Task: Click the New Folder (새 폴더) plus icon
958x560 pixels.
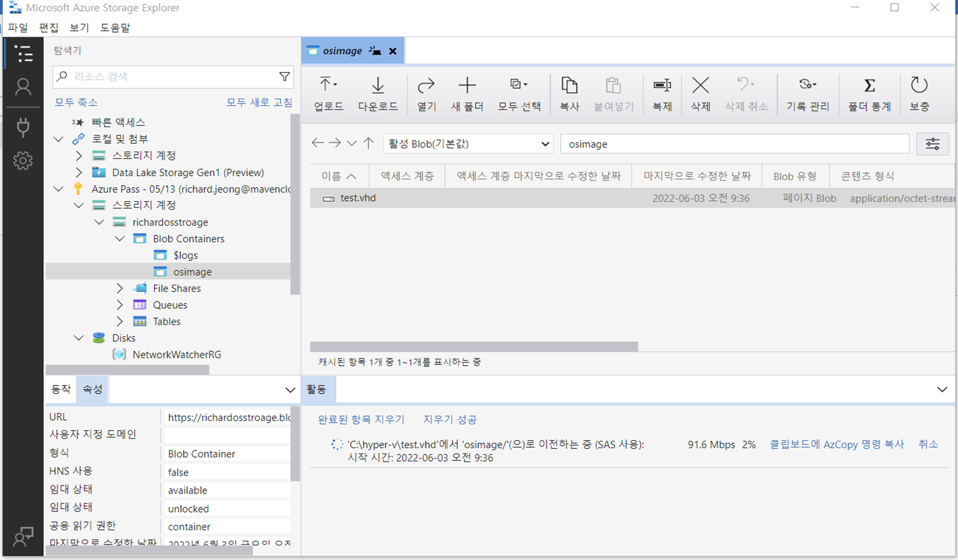Action: click(467, 86)
